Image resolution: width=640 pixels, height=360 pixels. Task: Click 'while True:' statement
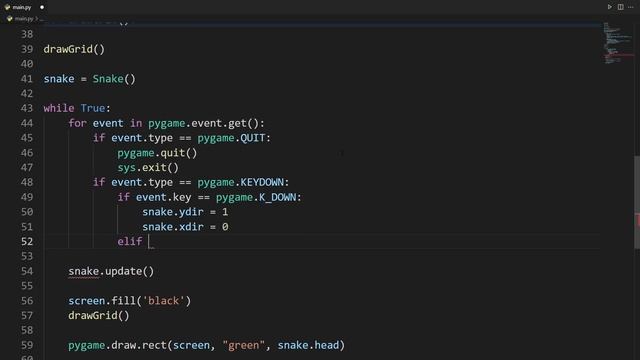[77, 108]
